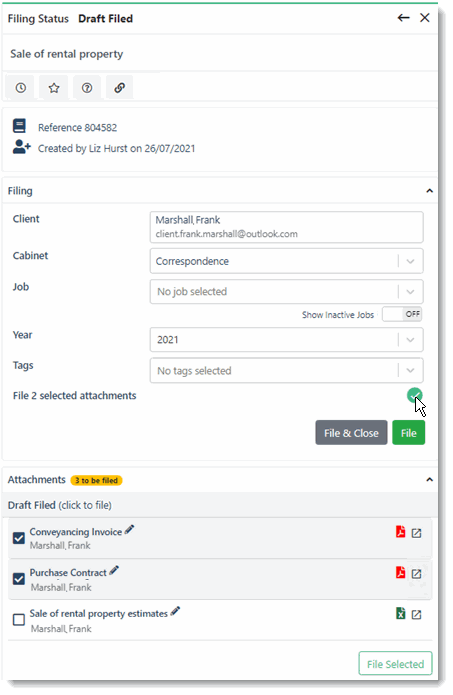Copy link using chain icon

coord(119,88)
